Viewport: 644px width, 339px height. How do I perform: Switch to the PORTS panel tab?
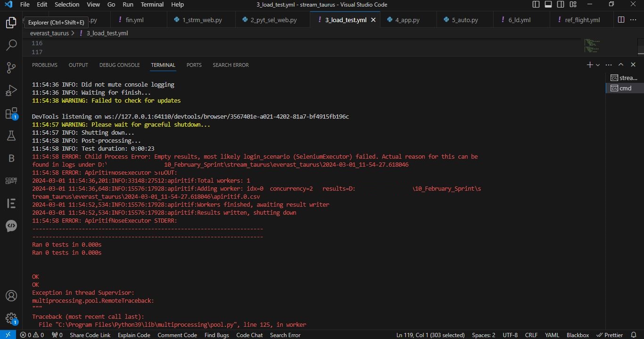point(194,65)
